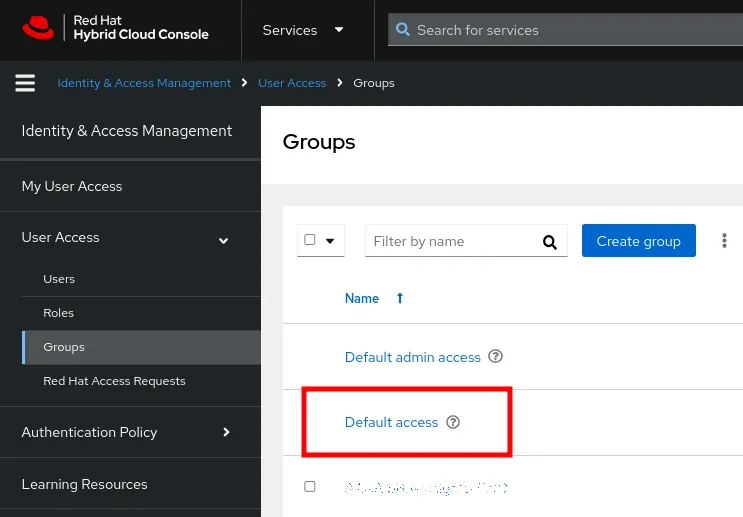743x517 pixels.
Task: Toggle the Name column sort arrow
Action: tap(399, 298)
